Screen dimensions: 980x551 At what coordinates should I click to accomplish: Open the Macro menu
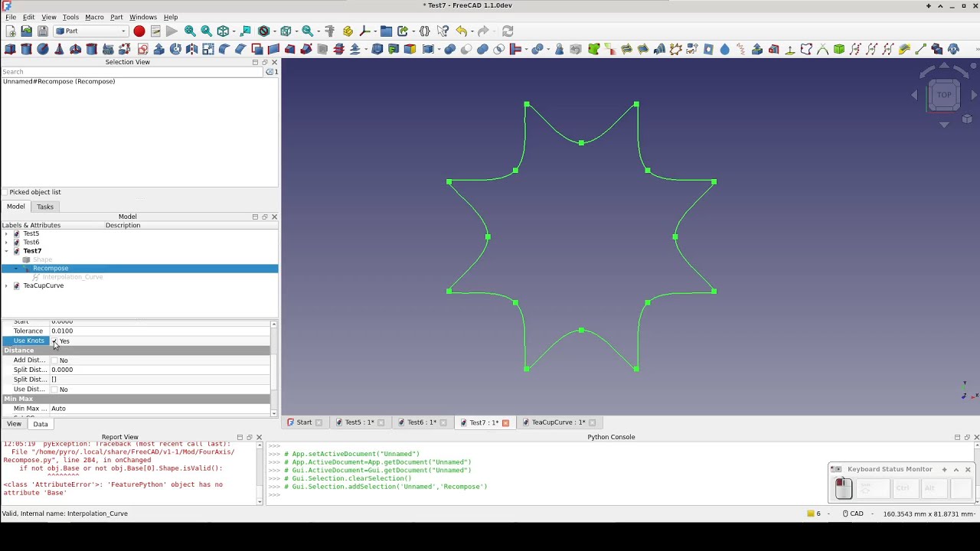[94, 17]
